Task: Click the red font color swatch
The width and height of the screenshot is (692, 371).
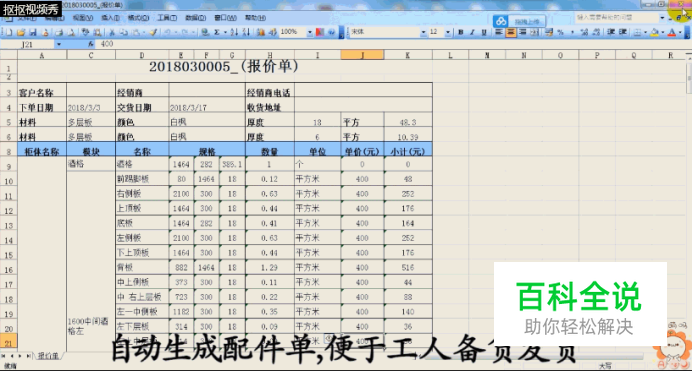Action: [x=672, y=32]
